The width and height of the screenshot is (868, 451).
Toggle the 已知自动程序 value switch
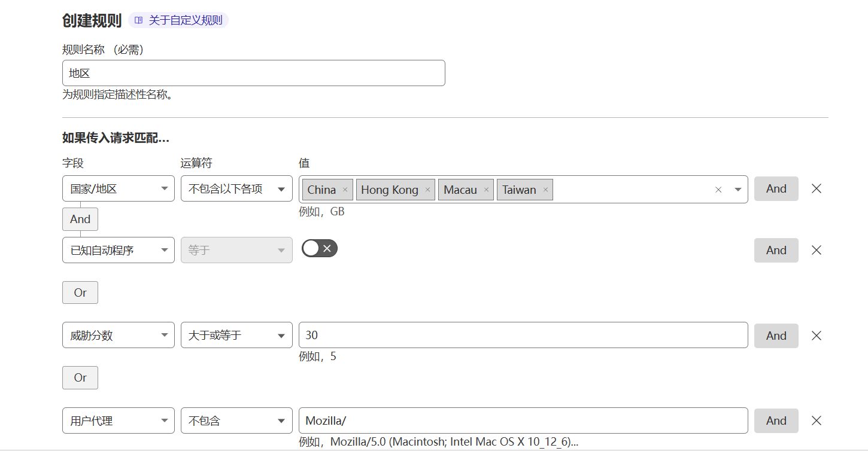point(320,248)
